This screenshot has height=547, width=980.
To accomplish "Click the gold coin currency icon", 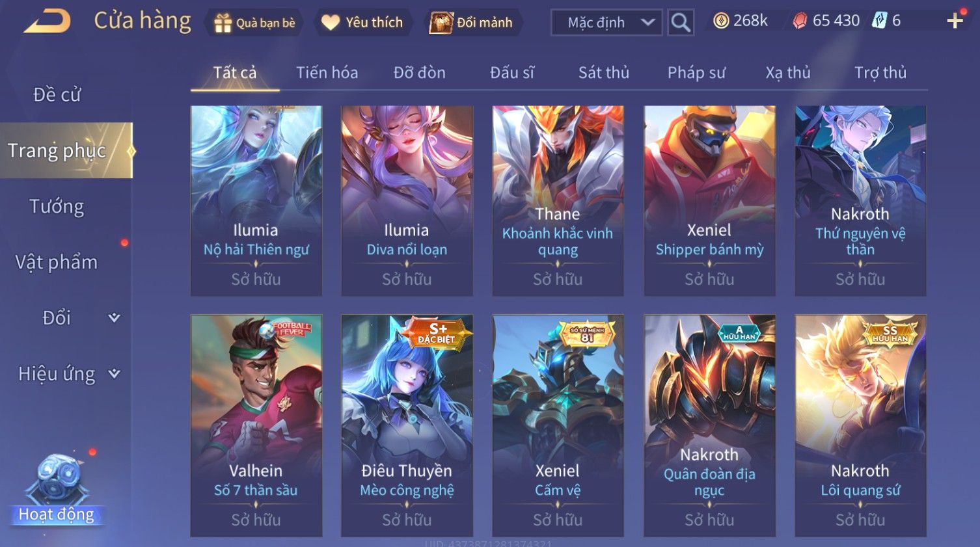I will (721, 21).
